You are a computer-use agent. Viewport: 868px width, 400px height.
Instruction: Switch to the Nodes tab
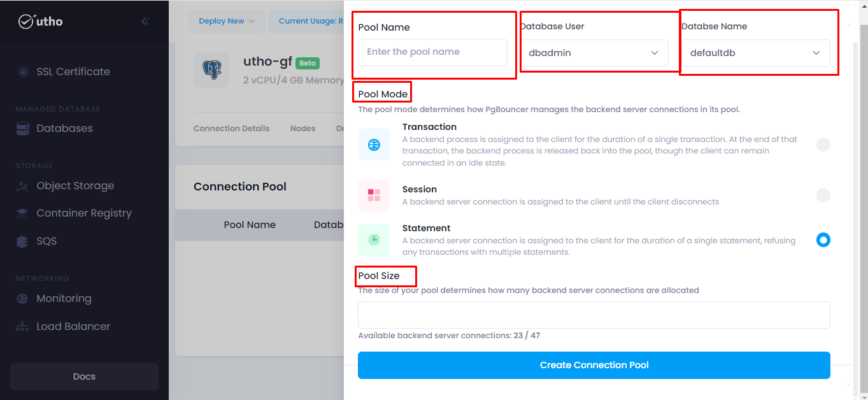point(303,129)
